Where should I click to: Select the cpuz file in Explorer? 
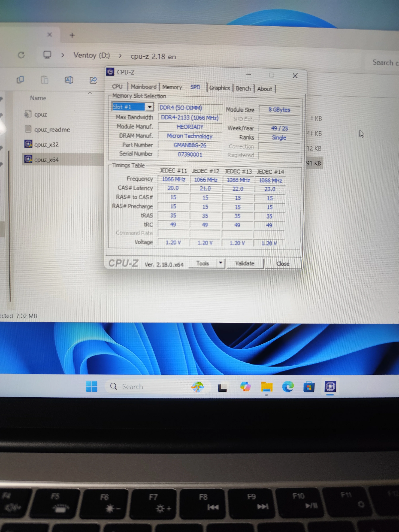(40, 114)
